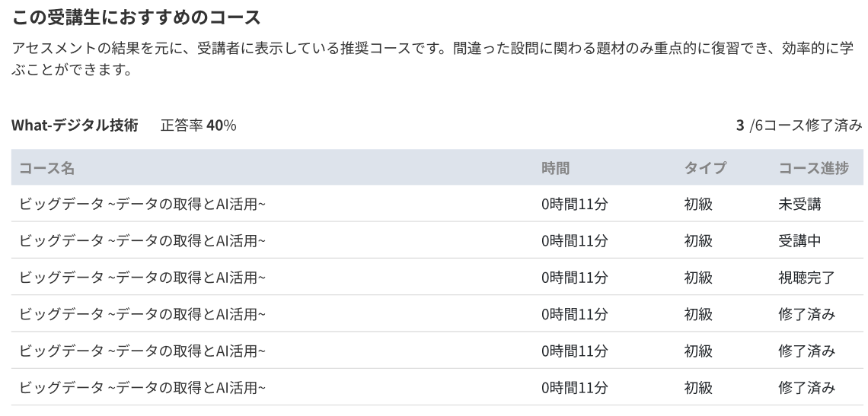Click 0時間11分 duration in the 視聴完了 row

(575, 278)
